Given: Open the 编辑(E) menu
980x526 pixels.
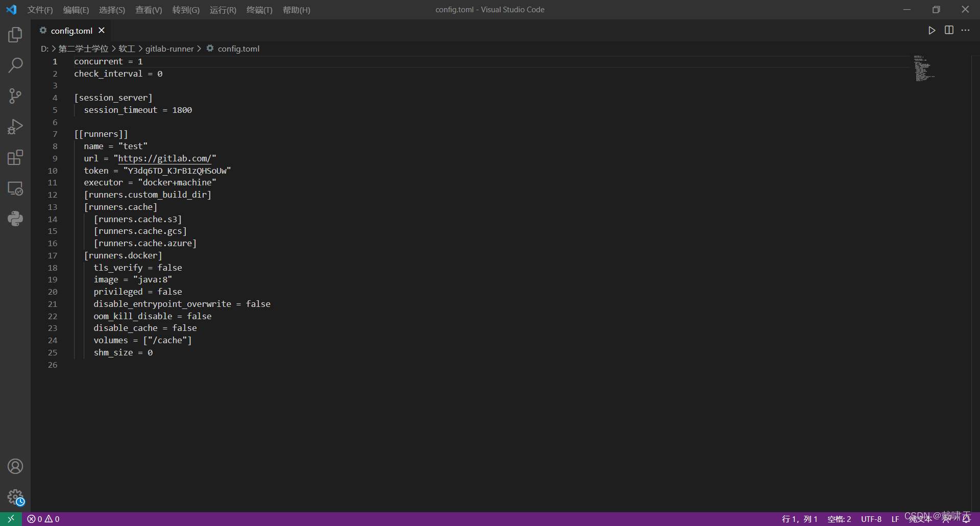Looking at the screenshot, I should pyautogui.click(x=76, y=10).
